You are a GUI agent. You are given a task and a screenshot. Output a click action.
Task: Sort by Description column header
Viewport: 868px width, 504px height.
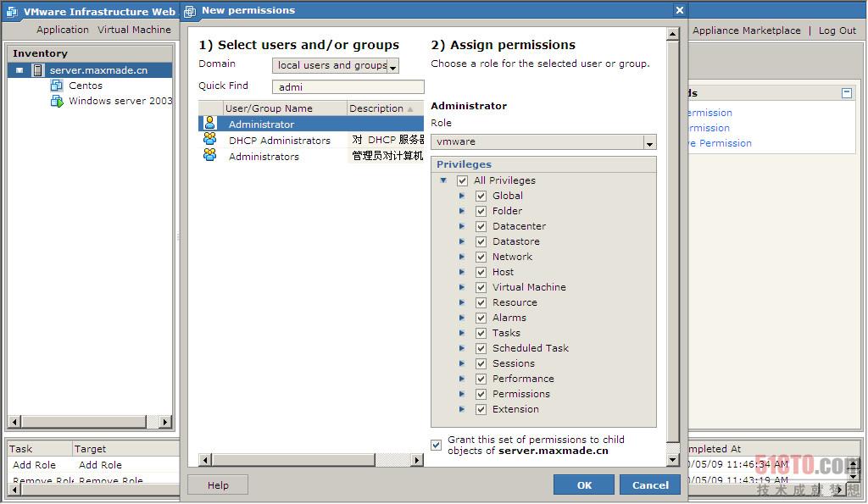[386, 108]
